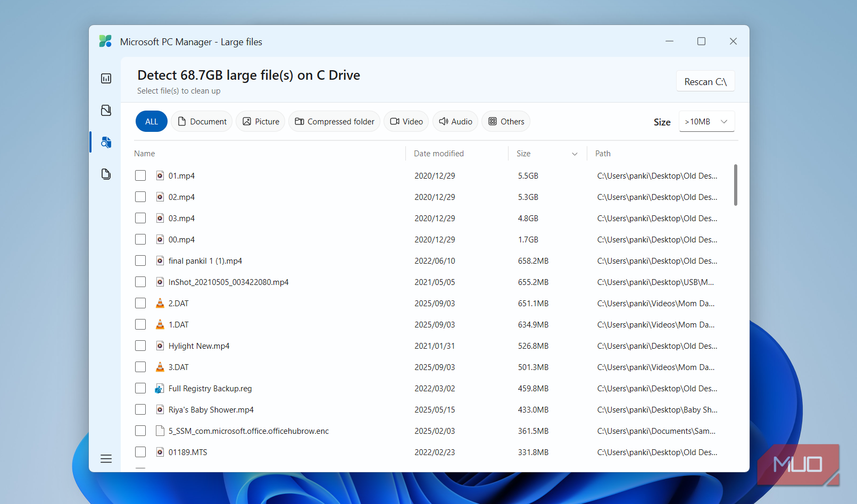The height and width of the screenshot is (504, 857).
Task: Click the registry file icon for Full Registry Backup.reg
Action: [160, 388]
